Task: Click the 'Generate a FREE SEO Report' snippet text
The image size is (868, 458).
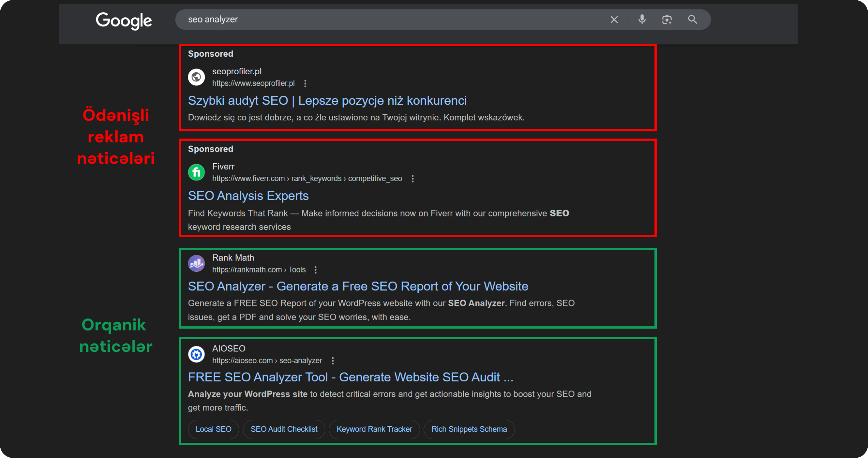Action: tap(381, 310)
